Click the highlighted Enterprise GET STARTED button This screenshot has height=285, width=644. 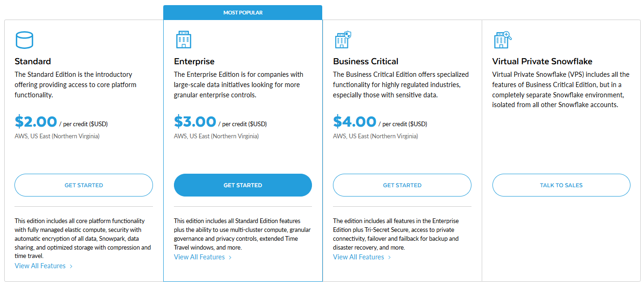(x=242, y=185)
